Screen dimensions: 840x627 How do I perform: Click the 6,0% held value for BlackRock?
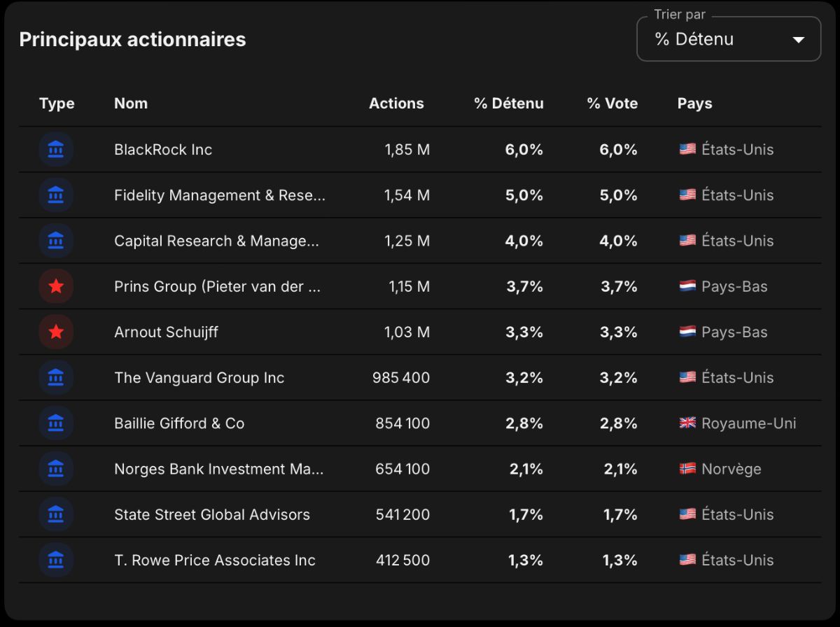coord(524,149)
